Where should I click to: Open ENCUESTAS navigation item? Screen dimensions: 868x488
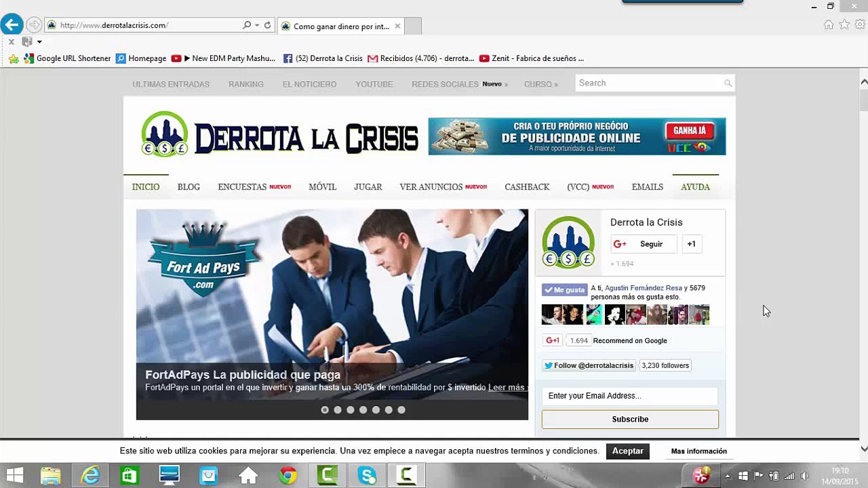254,186
